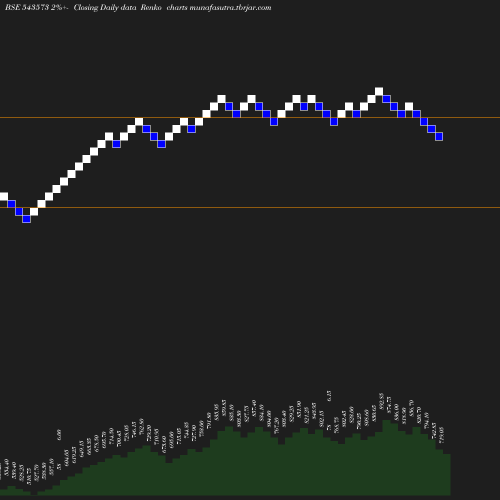This screenshot has width=500, height=500.
Task: Click the '649.15' price label
Action: click(82, 448)
